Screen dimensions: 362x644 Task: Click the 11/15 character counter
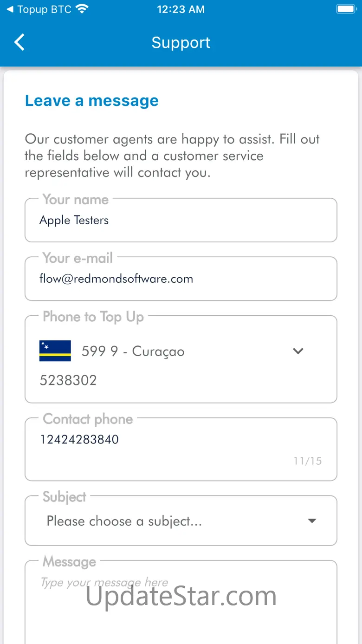pyautogui.click(x=308, y=461)
